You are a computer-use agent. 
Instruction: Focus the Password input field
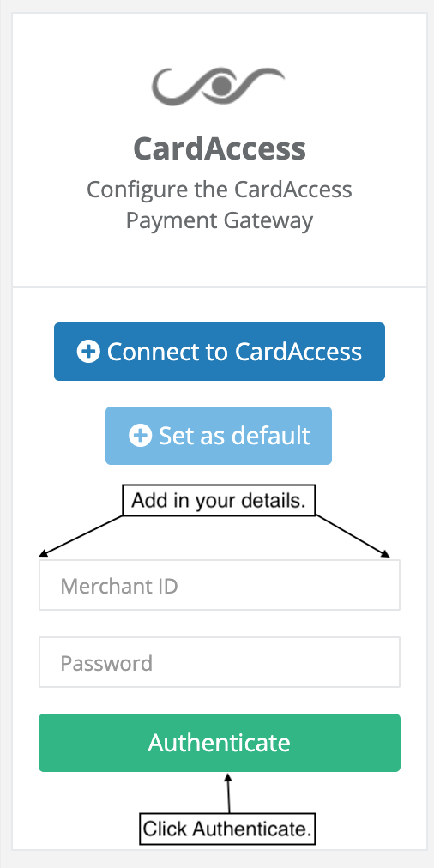220,662
